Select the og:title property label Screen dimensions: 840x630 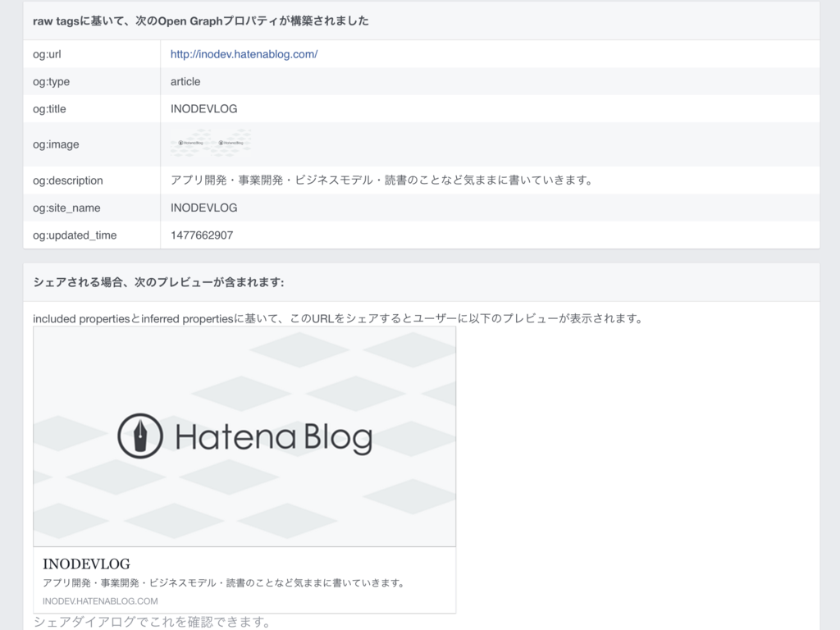coord(49,109)
